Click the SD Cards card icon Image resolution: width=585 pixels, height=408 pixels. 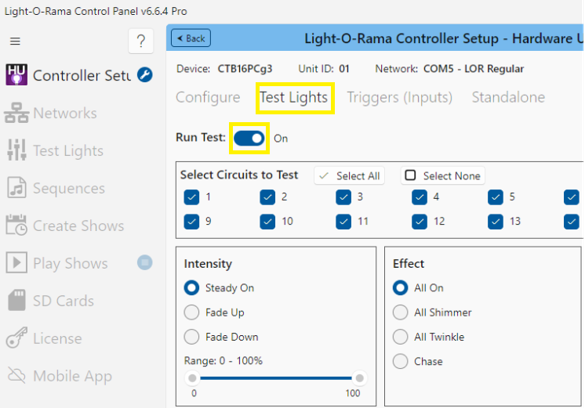pyautogui.click(x=16, y=300)
